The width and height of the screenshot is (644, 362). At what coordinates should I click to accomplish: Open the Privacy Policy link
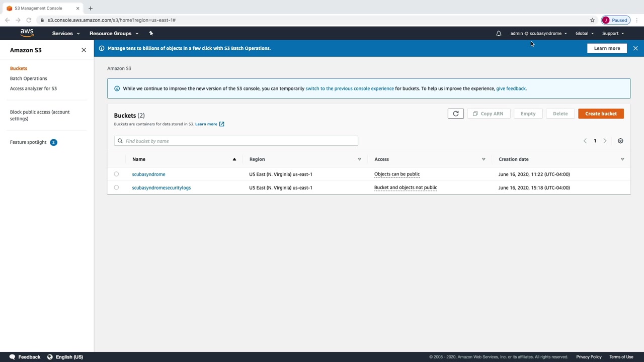coord(589,357)
